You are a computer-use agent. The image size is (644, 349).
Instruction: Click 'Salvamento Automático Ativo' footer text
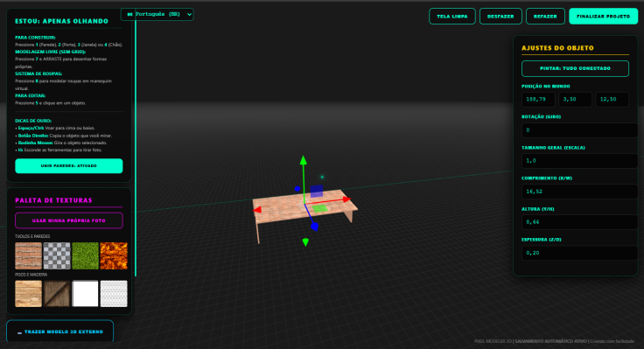point(550,341)
